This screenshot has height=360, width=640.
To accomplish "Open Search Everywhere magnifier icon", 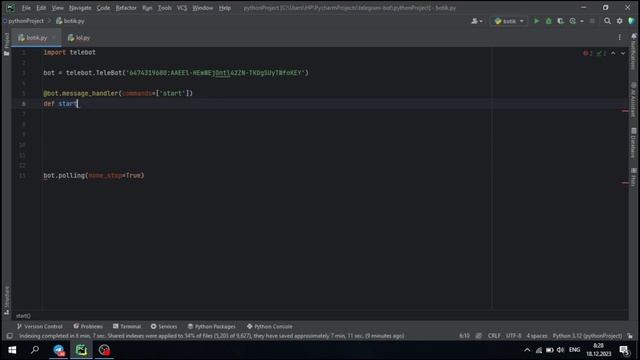I will (x=607, y=21).
